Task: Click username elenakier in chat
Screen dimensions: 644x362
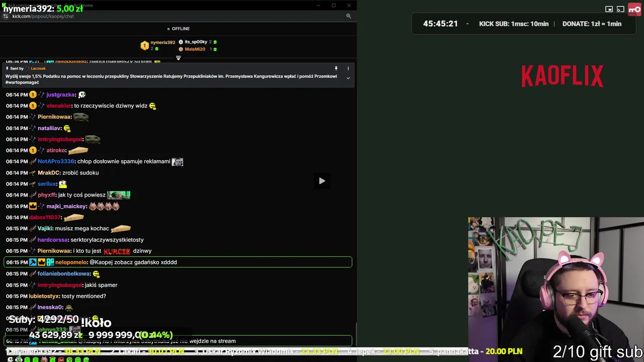Action: pos(59,106)
